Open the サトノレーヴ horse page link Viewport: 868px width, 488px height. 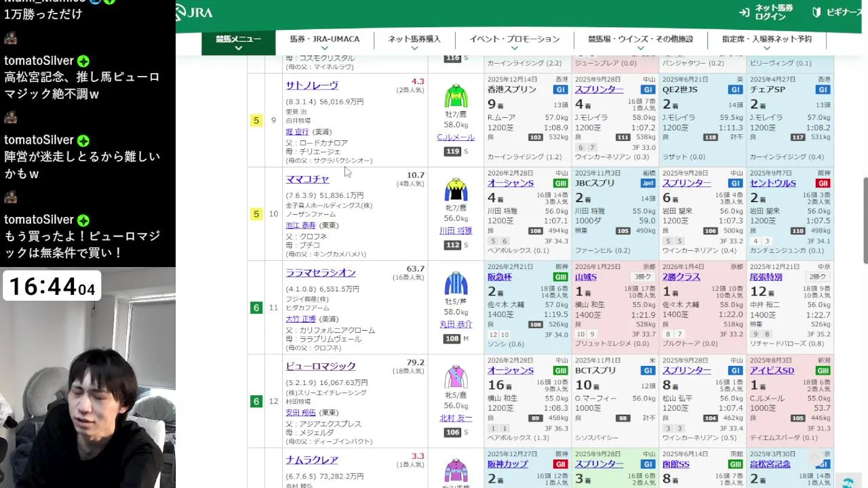[x=312, y=85]
